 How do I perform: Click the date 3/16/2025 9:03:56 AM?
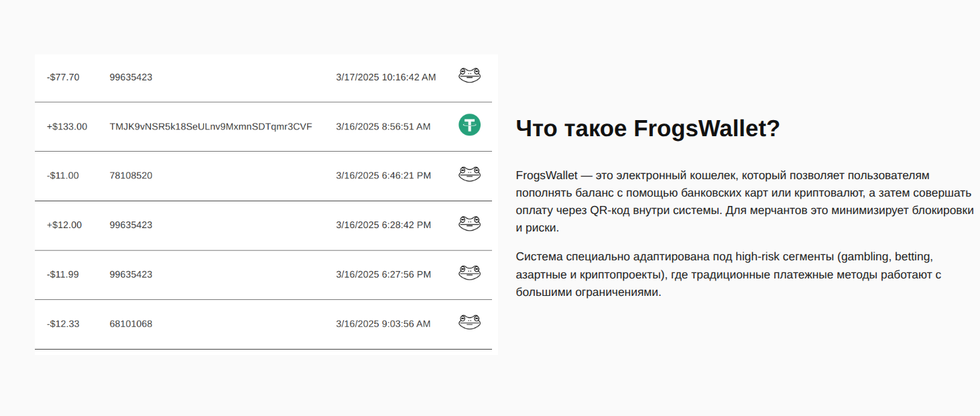click(383, 324)
